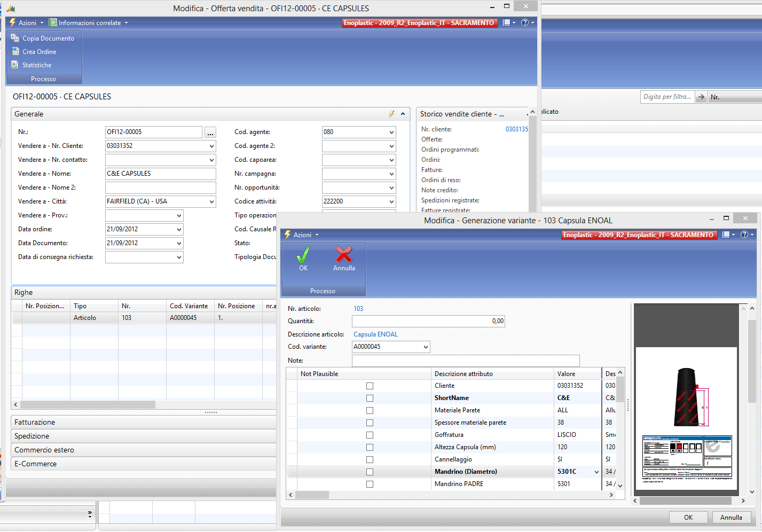Open the Informazioni correlate menu
This screenshot has width=762, height=532.
(x=89, y=22)
